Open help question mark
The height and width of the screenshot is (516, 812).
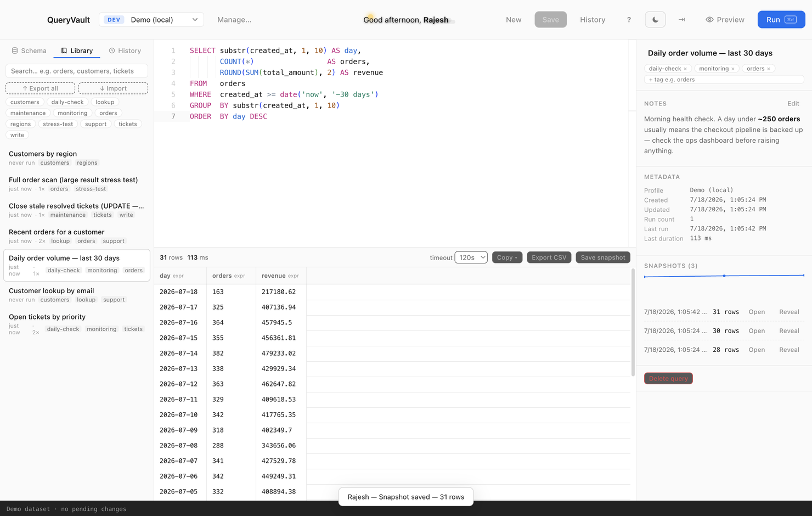pyautogui.click(x=629, y=20)
